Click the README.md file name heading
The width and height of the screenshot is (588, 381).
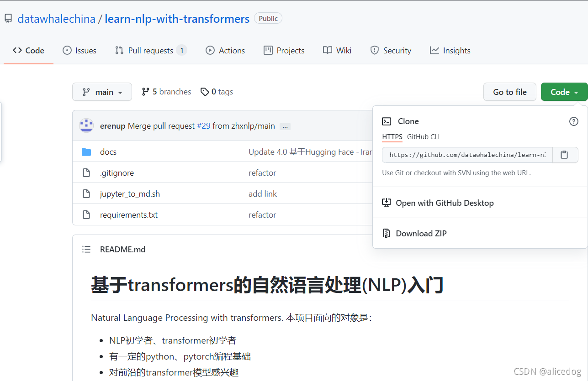123,250
